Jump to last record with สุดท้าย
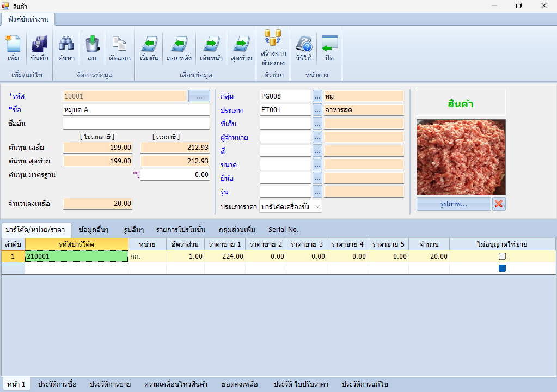557x392 pixels. 241,49
